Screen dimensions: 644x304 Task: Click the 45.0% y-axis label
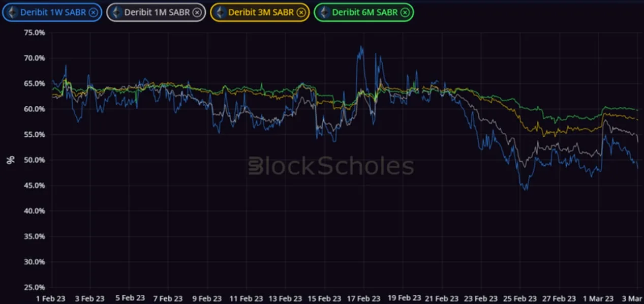(x=35, y=185)
